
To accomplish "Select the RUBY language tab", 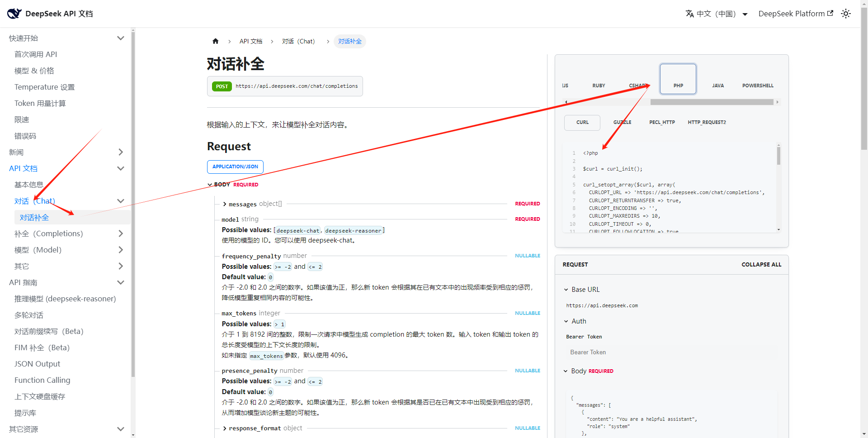I will 599,86.
